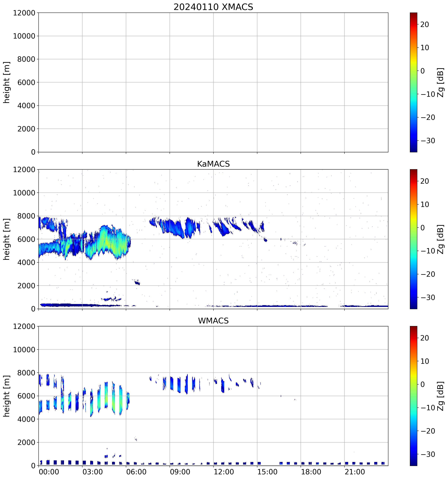Click the KaMACS panel colorbar
448x479 pixels.
pos(413,239)
